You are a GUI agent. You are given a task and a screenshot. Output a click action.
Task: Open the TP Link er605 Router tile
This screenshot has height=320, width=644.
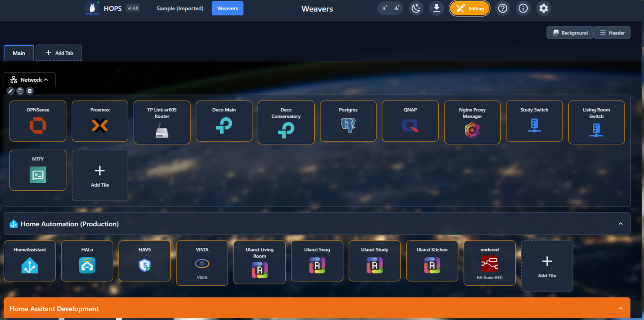[x=162, y=122]
